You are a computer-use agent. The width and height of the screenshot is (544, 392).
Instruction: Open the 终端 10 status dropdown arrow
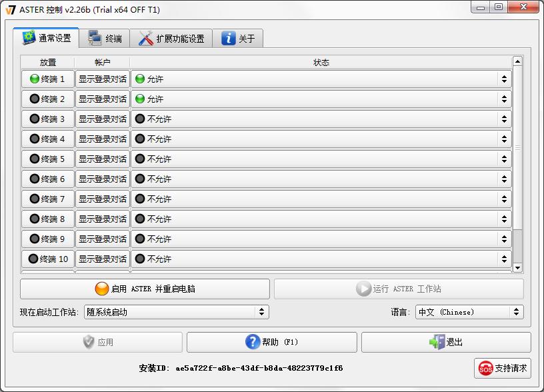[504, 259]
